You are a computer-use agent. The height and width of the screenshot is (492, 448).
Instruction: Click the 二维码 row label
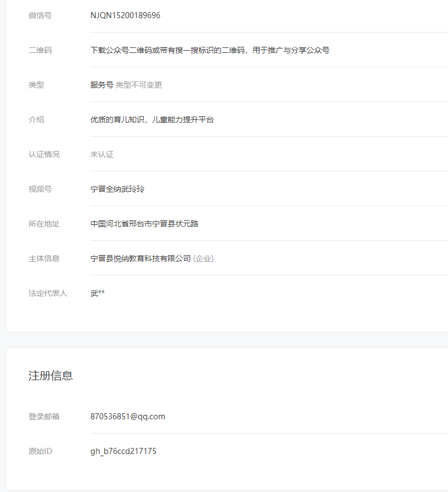40,50
